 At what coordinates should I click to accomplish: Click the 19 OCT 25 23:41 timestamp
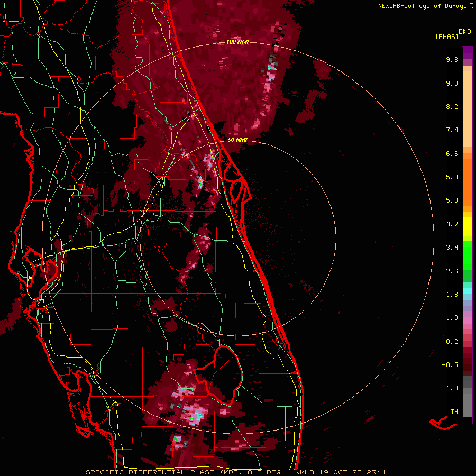[354, 472]
